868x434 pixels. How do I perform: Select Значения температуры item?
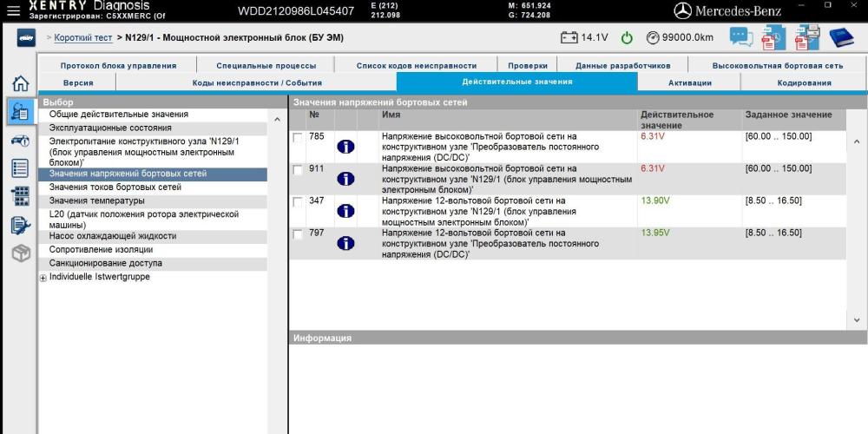tap(152, 201)
